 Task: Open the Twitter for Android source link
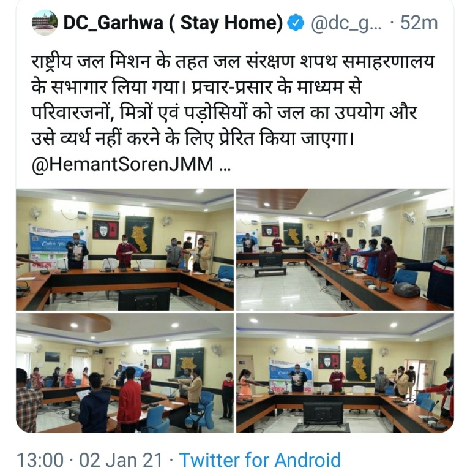pyautogui.click(x=260, y=459)
